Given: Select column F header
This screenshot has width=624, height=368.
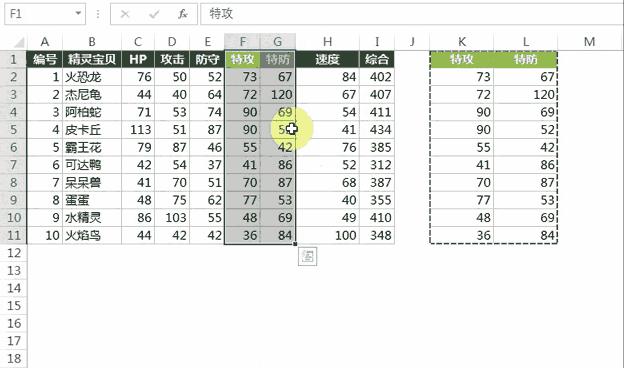Looking at the screenshot, I should (242, 42).
